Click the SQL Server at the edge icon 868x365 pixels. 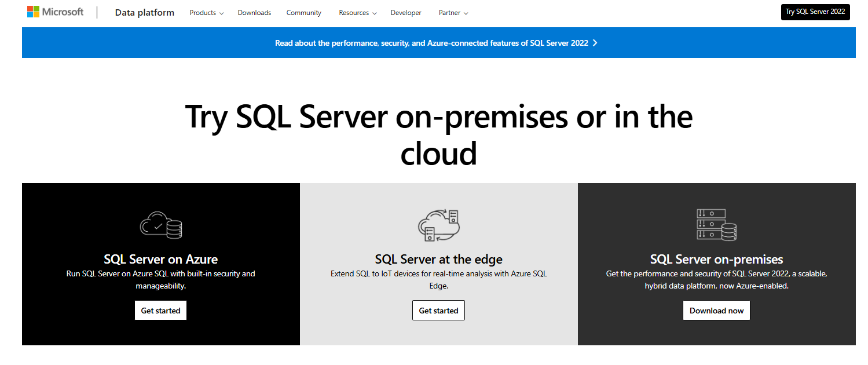tap(438, 225)
